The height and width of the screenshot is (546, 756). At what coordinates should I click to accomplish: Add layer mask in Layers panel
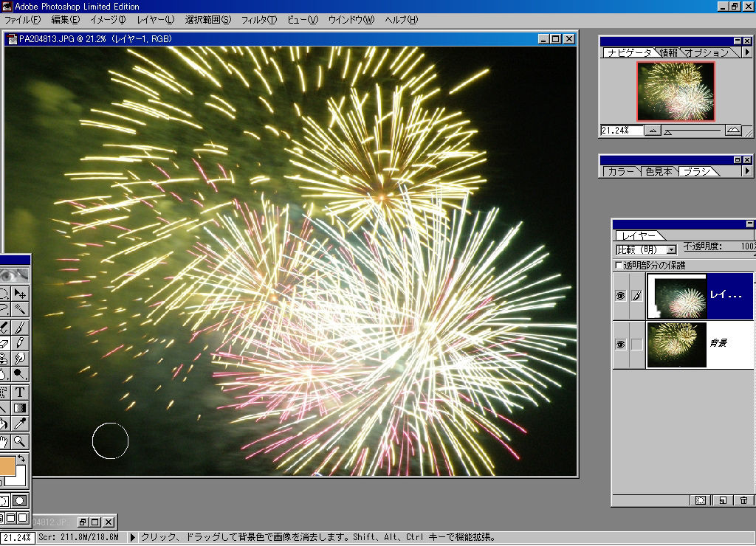(701, 500)
